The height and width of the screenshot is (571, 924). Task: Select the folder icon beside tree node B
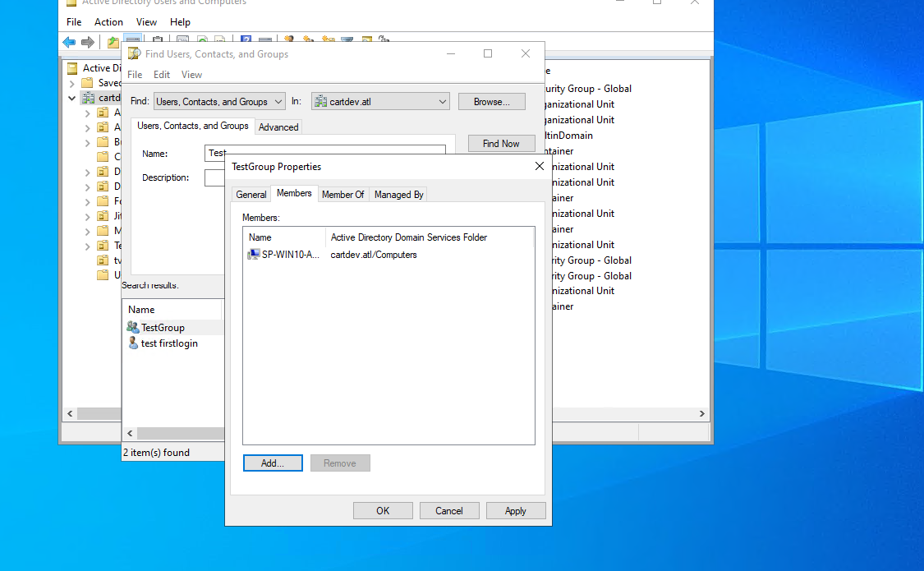click(103, 142)
